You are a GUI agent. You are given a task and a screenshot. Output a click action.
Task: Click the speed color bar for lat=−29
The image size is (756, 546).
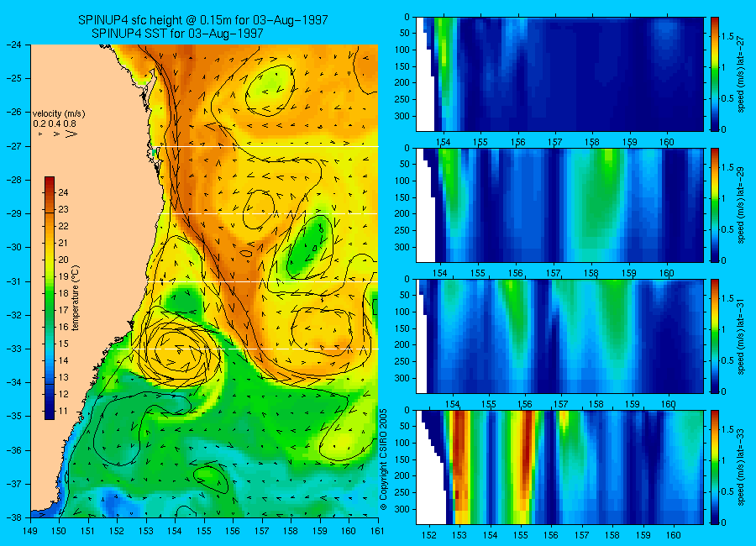(715, 205)
